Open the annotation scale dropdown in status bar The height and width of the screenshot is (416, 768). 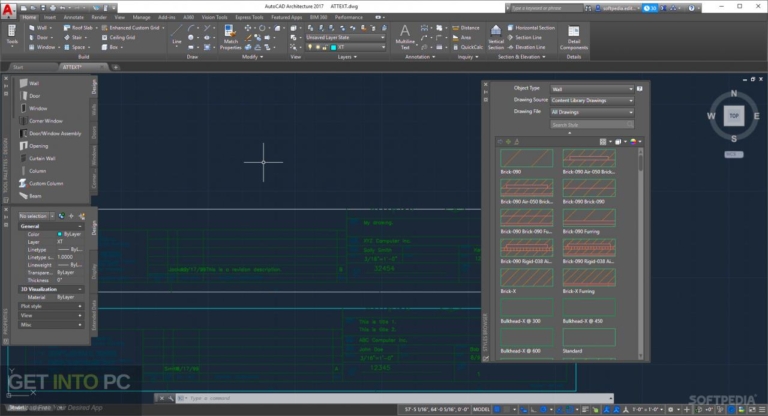648,409
